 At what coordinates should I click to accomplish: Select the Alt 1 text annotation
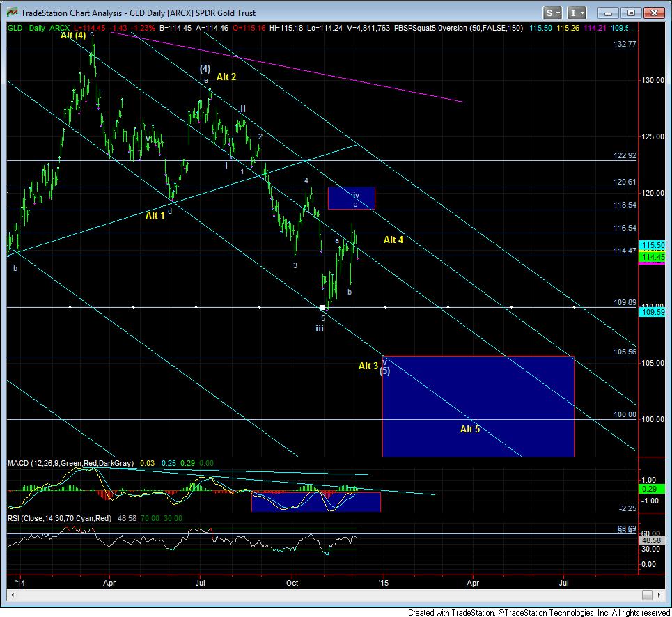click(x=155, y=215)
